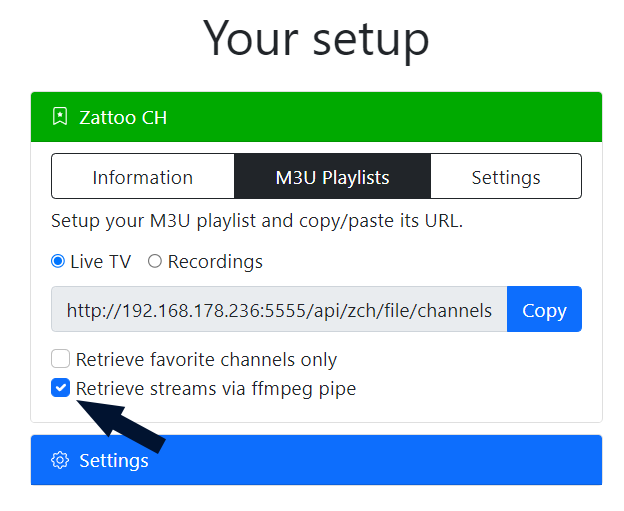This screenshot has height=511, width=624.
Task: Collapse the Zattoo CH section title
Action: (x=123, y=117)
